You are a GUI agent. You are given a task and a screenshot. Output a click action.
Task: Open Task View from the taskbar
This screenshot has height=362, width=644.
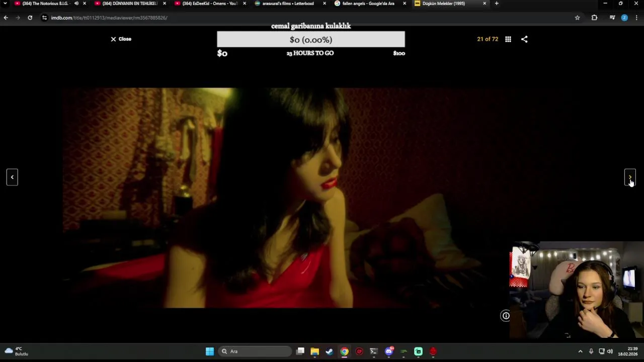click(300, 351)
